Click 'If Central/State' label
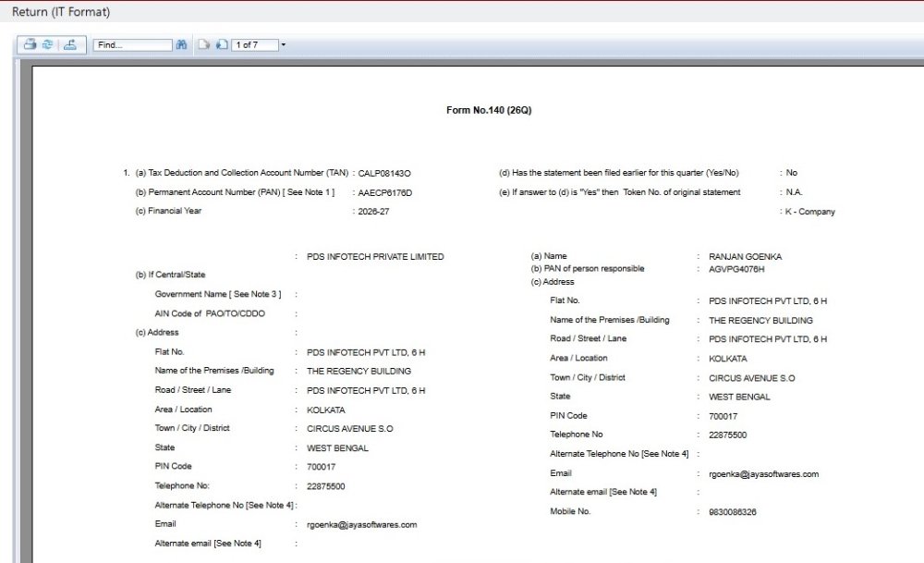The width and height of the screenshot is (924, 563). click(x=176, y=275)
